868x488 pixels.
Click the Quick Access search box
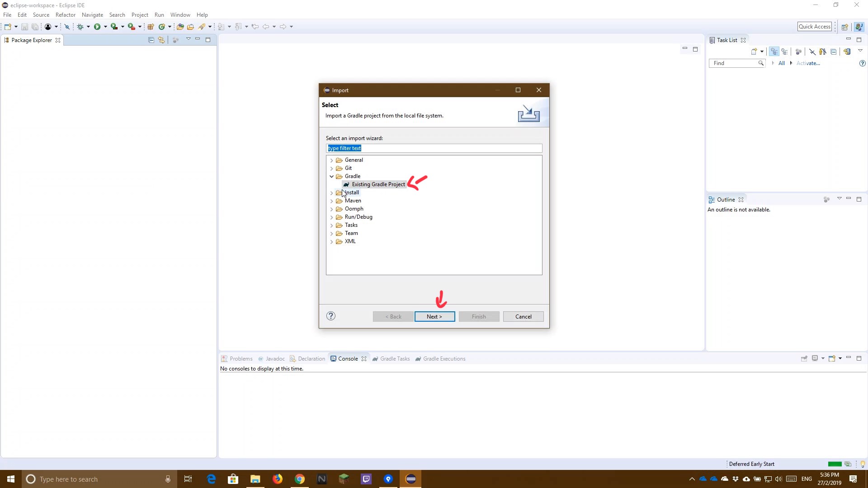pos(815,27)
